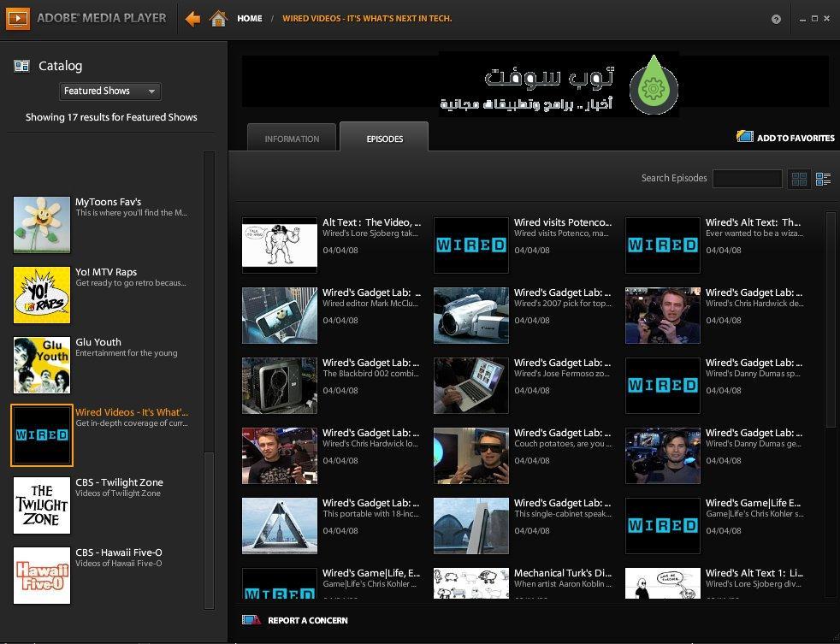Screen dimensions: 840x644
Task: Click the Add to Favorites folder icon
Action: [745, 137]
